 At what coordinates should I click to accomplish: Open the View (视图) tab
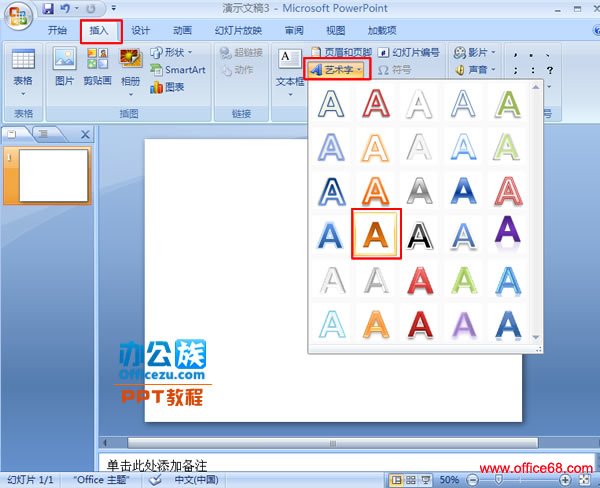pyautogui.click(x=336, y=31)
